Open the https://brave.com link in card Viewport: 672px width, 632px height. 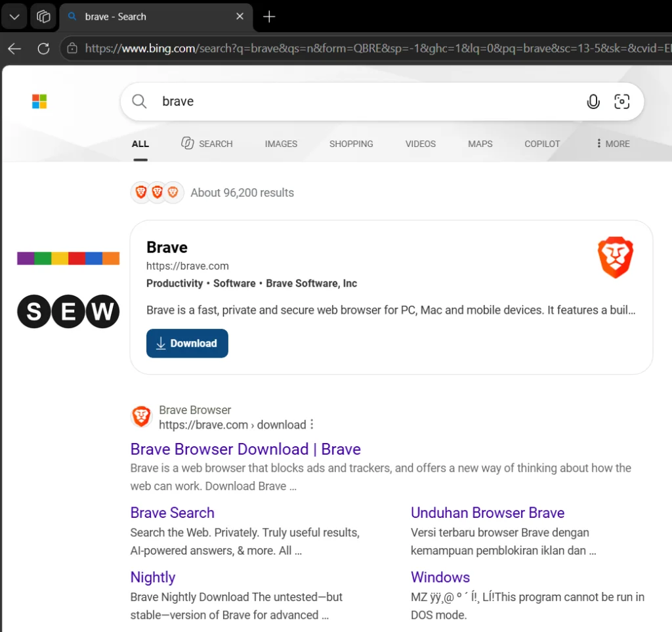(x=188, y=266)
